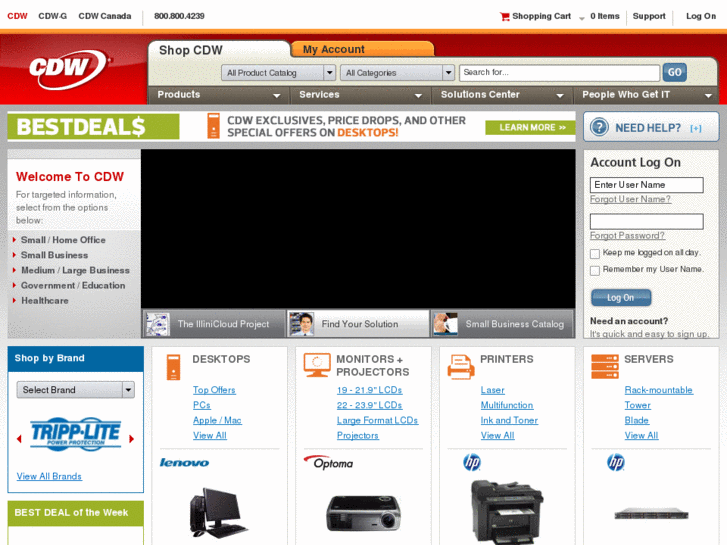This screenshot has height=545, width=727.
Task: Expand Need Help with [+] icon
Action: tap(695, 128)
